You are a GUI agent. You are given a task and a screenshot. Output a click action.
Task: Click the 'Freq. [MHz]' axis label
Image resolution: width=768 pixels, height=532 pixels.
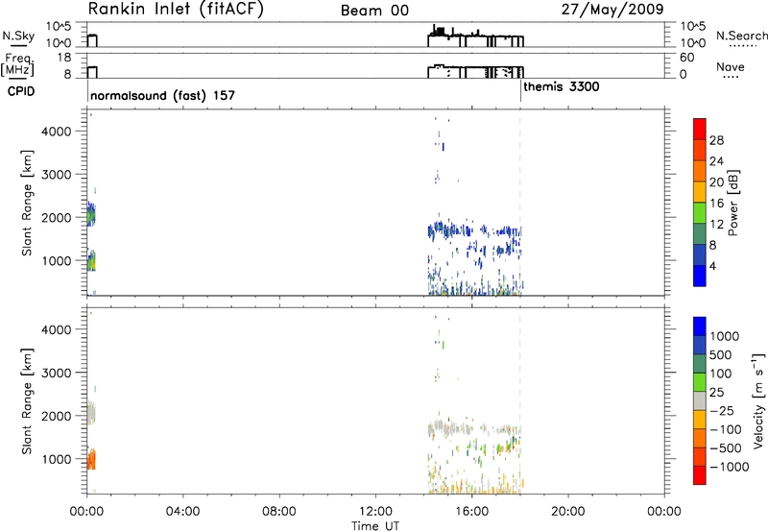[x=19, y=64]
